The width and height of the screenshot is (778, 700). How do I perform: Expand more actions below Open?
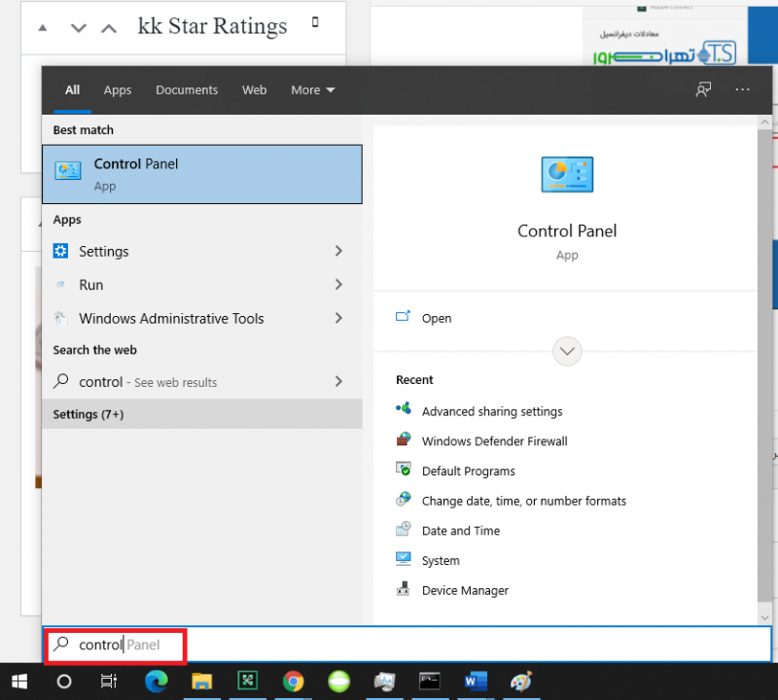point(566,351)
